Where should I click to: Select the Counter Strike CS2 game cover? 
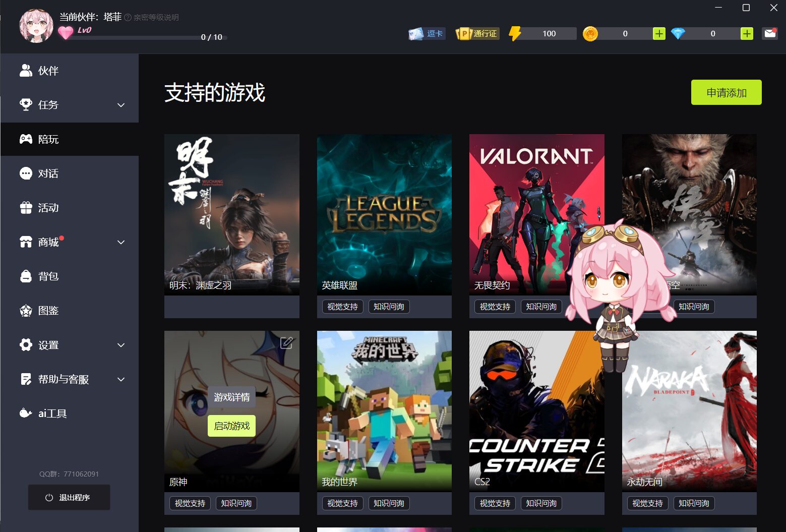point(537,411)
